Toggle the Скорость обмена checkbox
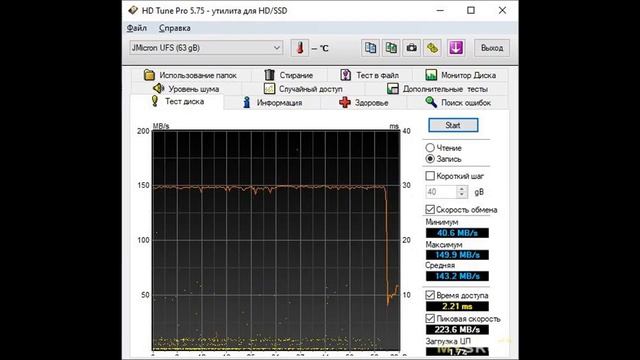640x360 pixels. pyautogui.click(x=430, y=209)
